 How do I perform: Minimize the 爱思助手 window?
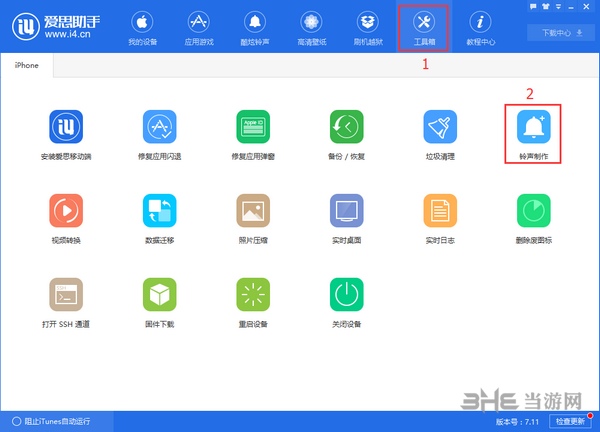[571, 7]
